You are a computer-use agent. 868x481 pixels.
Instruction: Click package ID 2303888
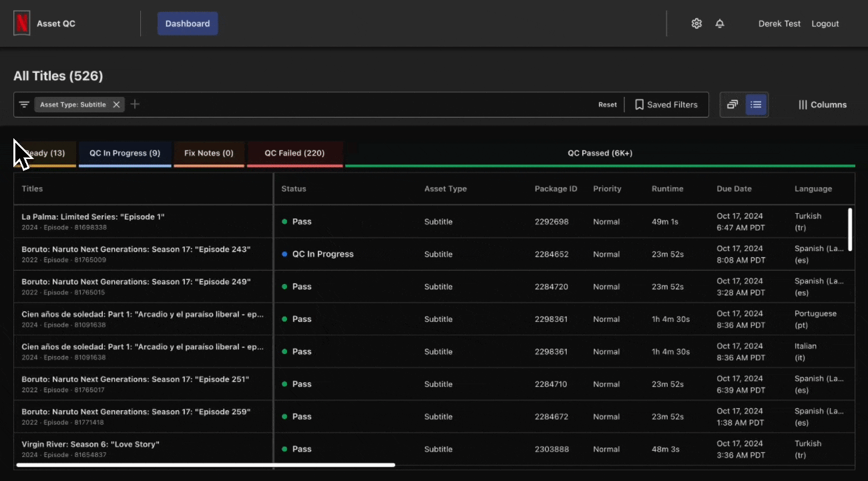552,449
